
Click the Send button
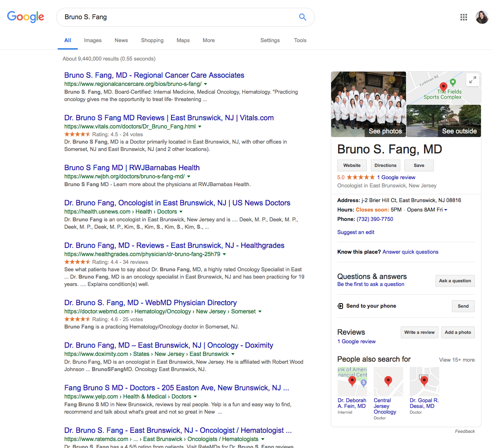coord(463,306)
